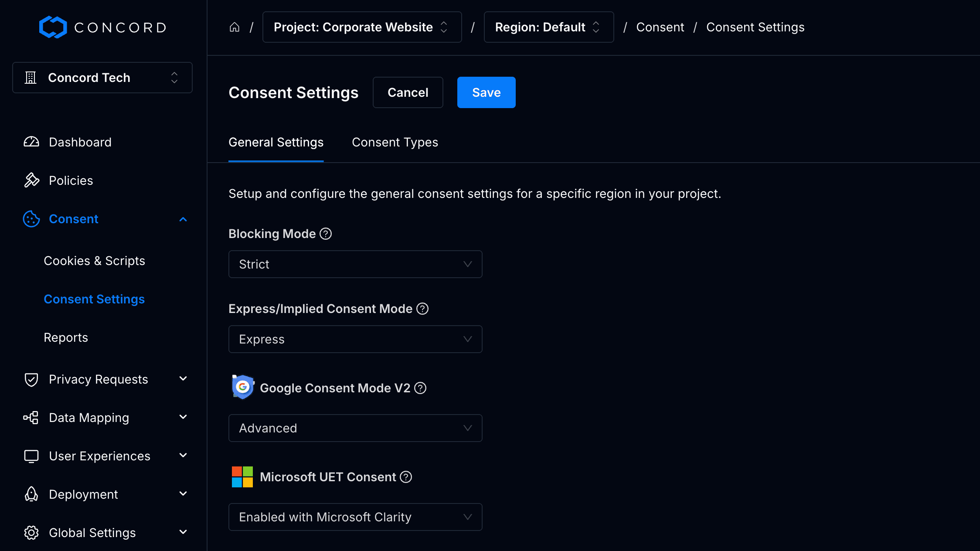Click the Cancel button

point(407,92)
